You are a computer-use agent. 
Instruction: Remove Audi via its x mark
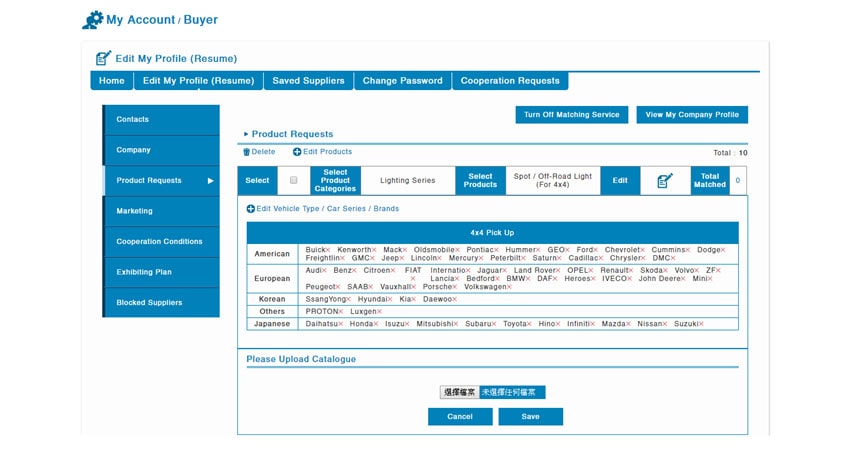[324, 271]
